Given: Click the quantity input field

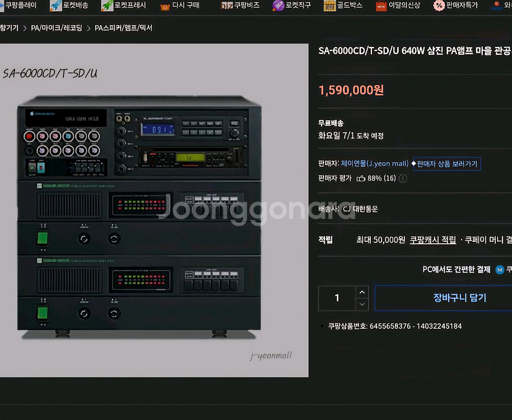Looking at the screenshot, I should pos(337,298).
